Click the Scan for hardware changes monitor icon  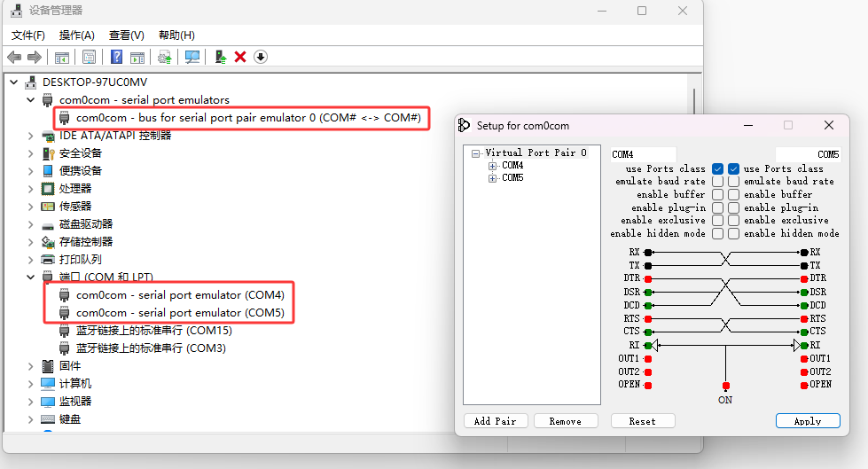192,57
